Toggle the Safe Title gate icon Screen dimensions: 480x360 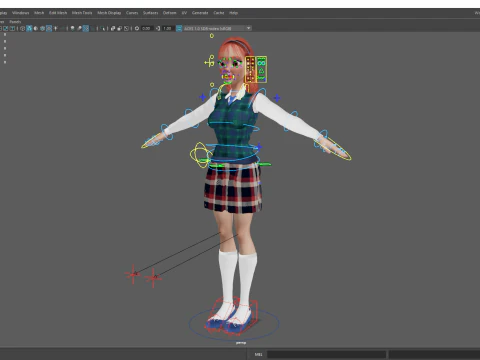click(x=12, y=28)
